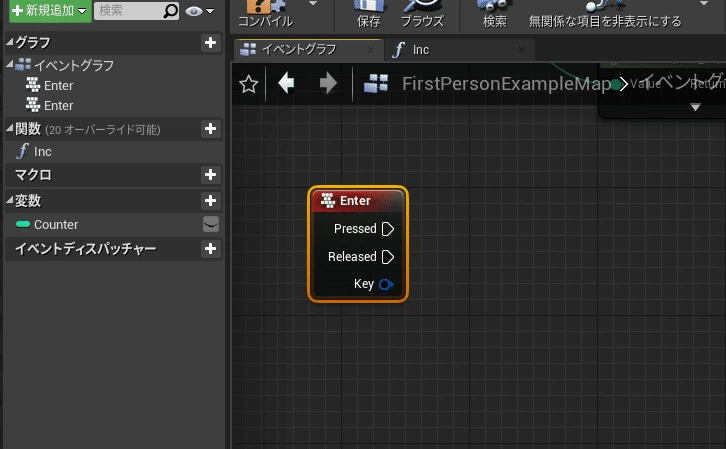The width and height of the screenshot is (726, 449).
Task: Open the toolbar Find tool
Action: click(x=495, y=15)
